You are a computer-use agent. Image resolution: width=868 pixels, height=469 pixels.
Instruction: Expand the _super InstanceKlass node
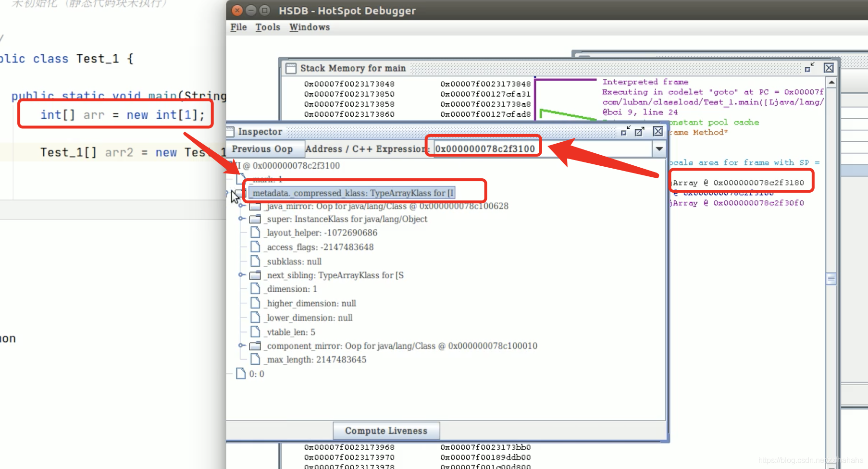(x=242, y=219)
